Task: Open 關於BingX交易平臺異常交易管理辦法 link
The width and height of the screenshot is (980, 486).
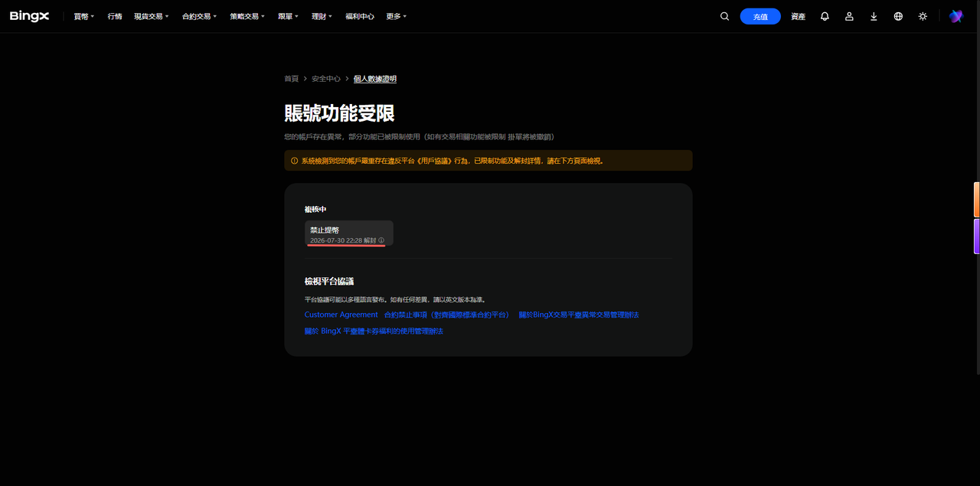Action: (x=579, y=315)
